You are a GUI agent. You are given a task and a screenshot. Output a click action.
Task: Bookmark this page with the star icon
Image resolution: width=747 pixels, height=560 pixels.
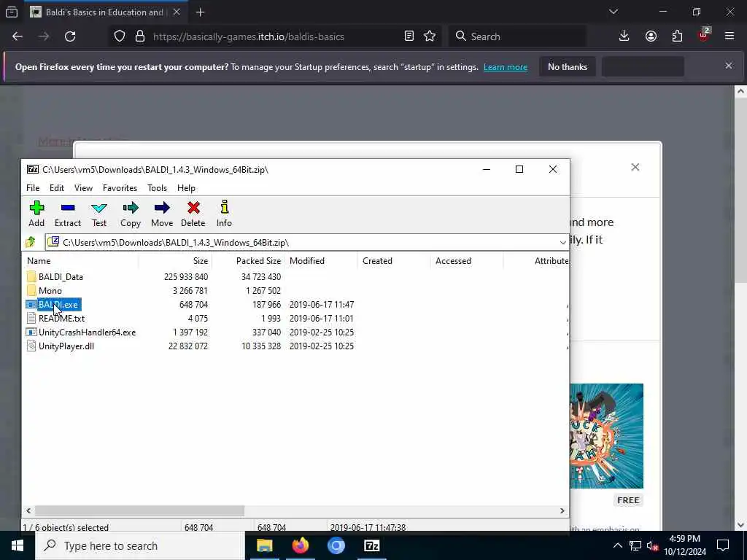click(430, 36)
